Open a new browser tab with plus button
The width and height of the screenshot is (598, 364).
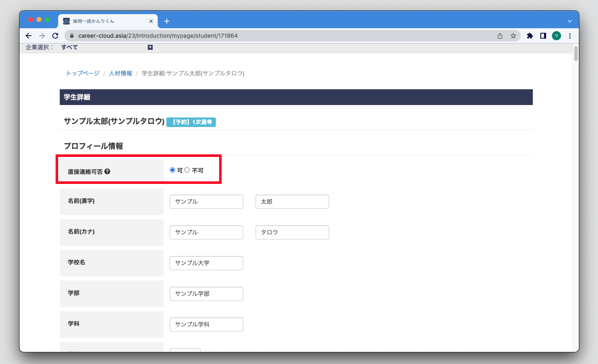pyautogui.click(x=167, y=21)
